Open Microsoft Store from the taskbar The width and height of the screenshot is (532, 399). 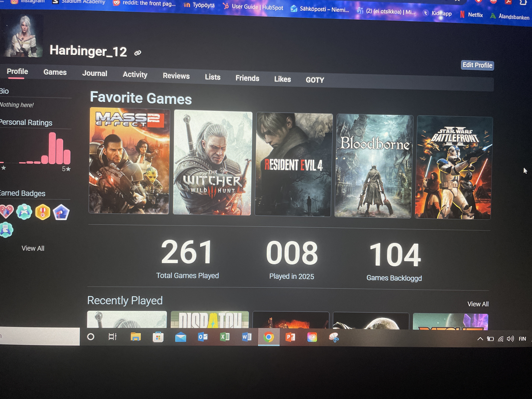click(158, 337)
